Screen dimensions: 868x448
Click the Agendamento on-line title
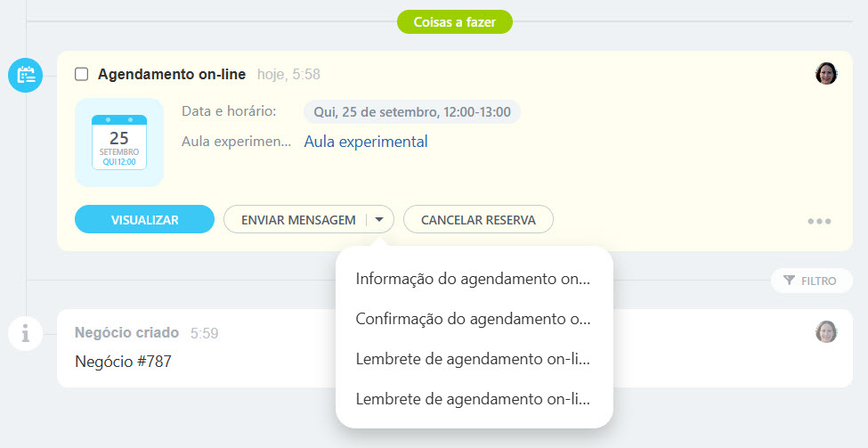[x=172, y=74]
